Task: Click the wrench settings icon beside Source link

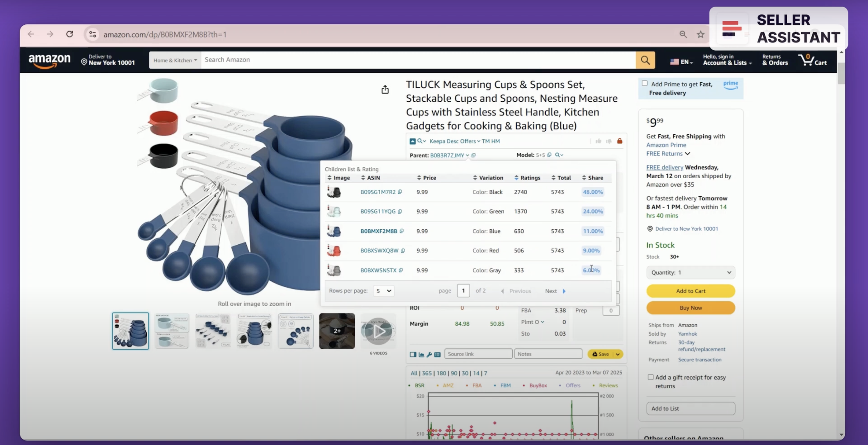Action: (x=429, y=354)
